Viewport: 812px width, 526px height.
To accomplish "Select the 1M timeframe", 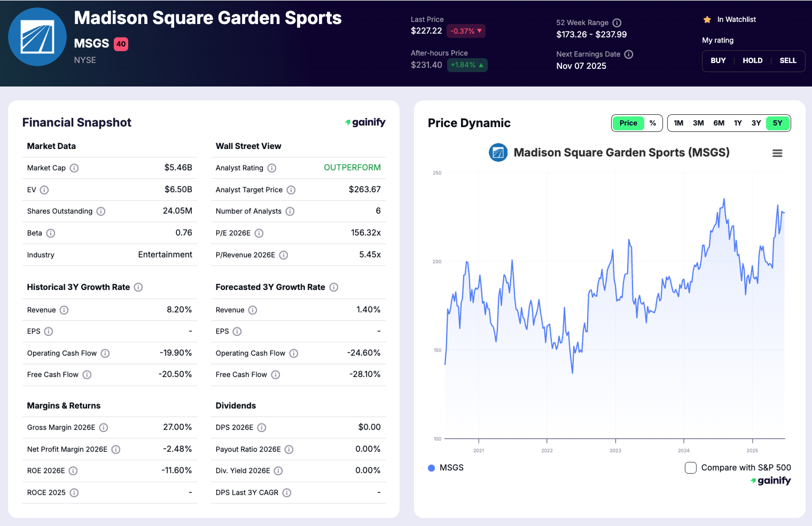I will 678,123.
